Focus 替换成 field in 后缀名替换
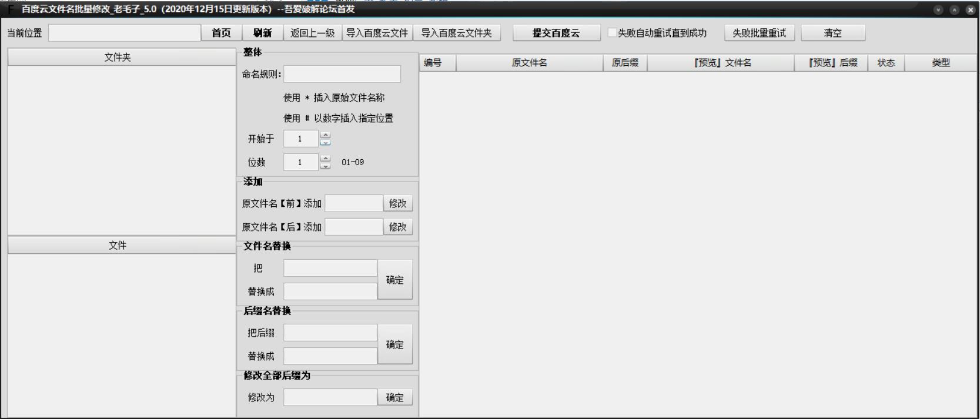980x419 pixels. point(330,356)
